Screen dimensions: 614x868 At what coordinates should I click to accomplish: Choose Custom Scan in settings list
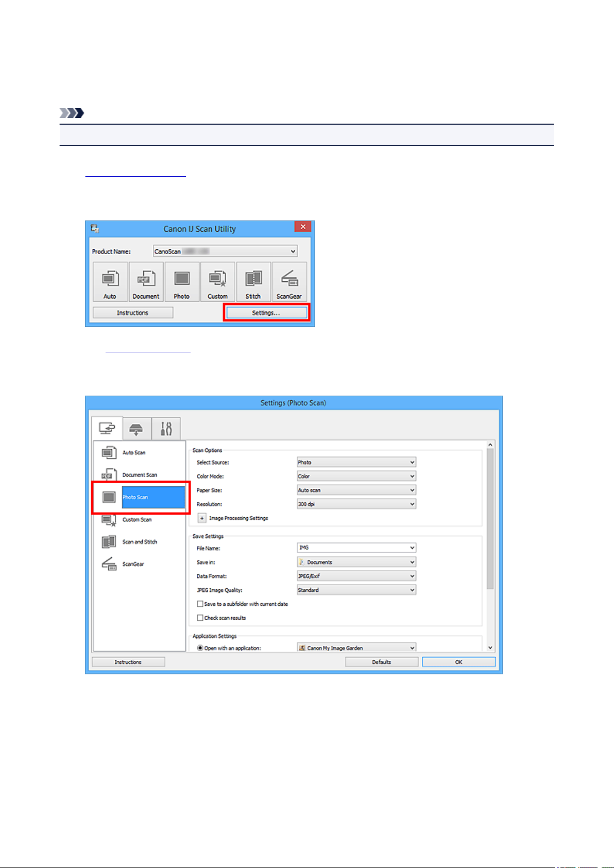tap(137, 520)
